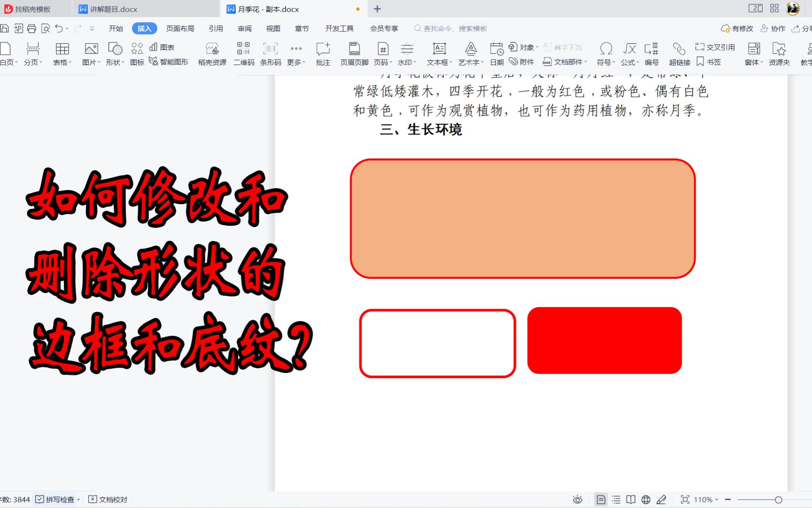Switch to reading view in status bar

pos(631,500)
